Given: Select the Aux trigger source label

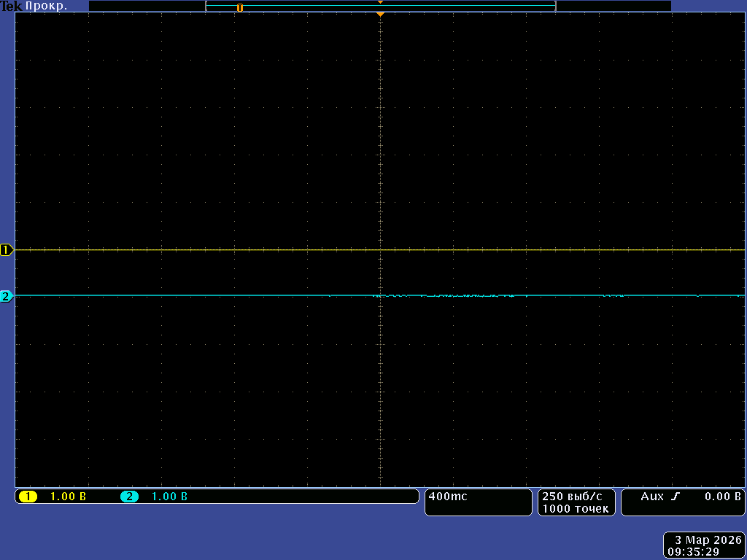Looking at the screenshot, I should 652,497.
